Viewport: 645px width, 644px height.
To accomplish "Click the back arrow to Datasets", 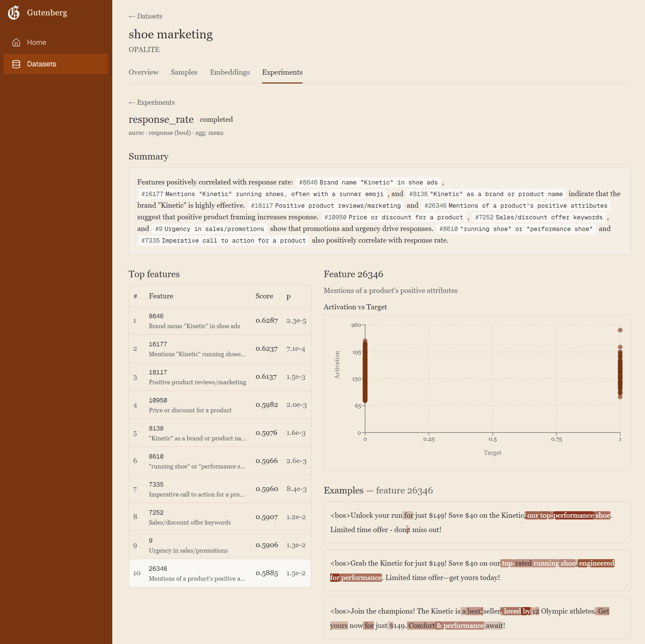I will tap(145, 16).
